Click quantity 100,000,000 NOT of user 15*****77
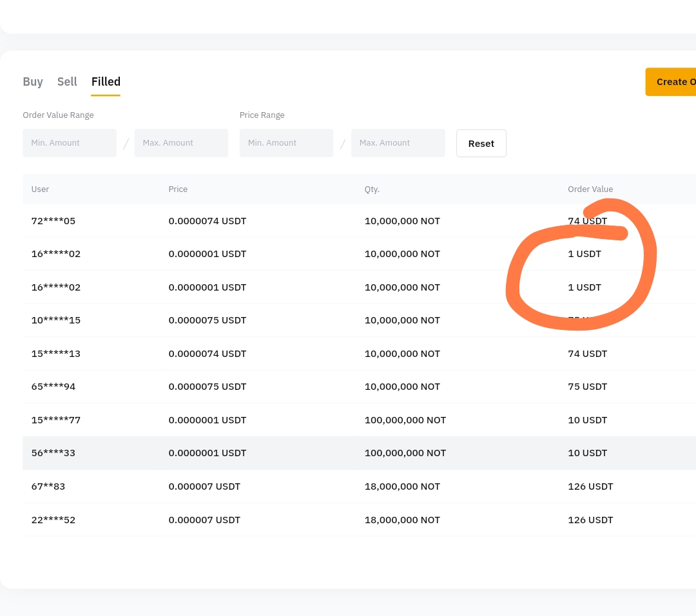The width and height of the screenshot is (696, 616). coord(405,420)
